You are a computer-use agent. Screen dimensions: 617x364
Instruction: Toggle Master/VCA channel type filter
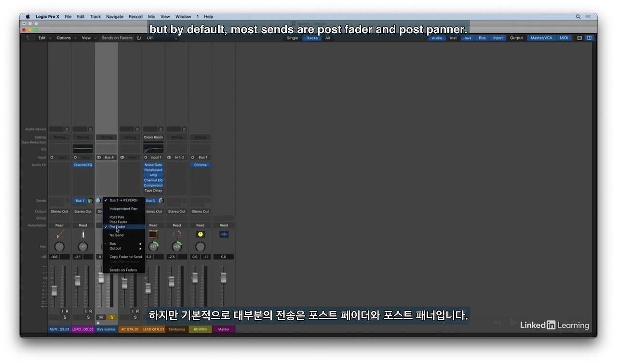point(541,38)
